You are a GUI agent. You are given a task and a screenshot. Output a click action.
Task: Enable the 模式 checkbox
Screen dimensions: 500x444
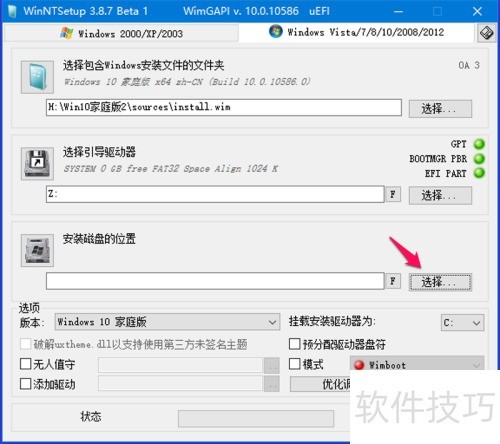click(x=295, y=364)
